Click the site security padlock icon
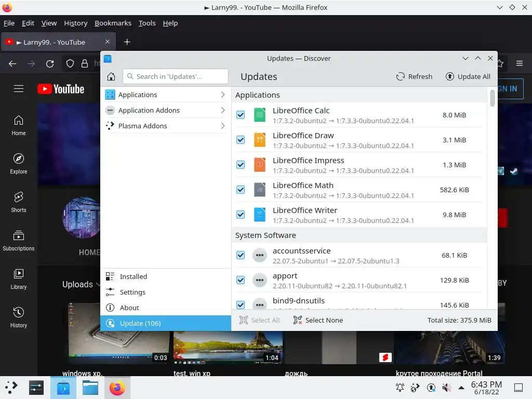532x399 pixels. (x=85, y=64)
